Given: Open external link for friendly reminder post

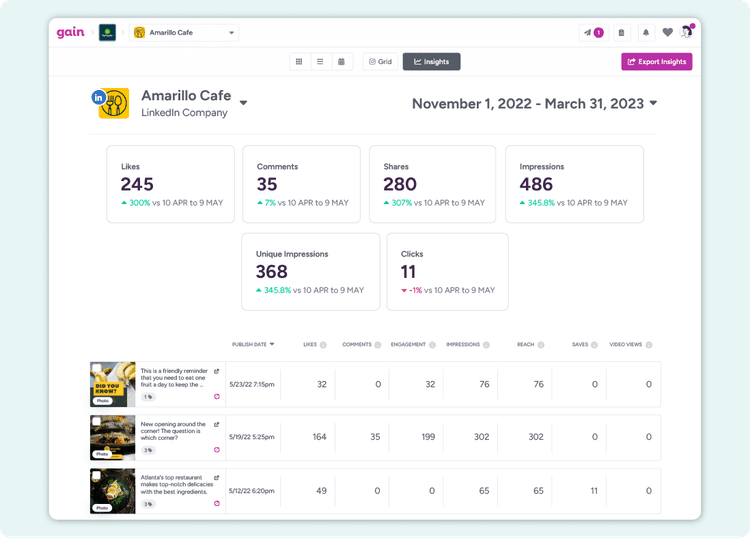Looking at the screenshot, I should 217,371.
